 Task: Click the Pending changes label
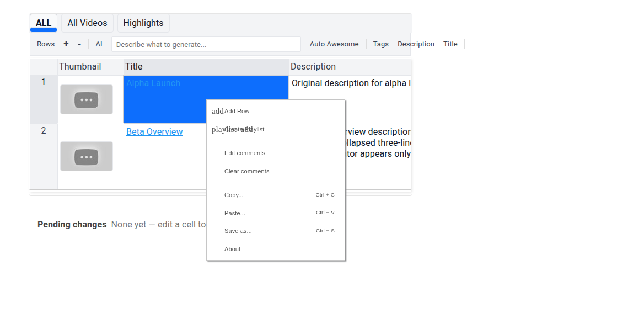(72, 225)
